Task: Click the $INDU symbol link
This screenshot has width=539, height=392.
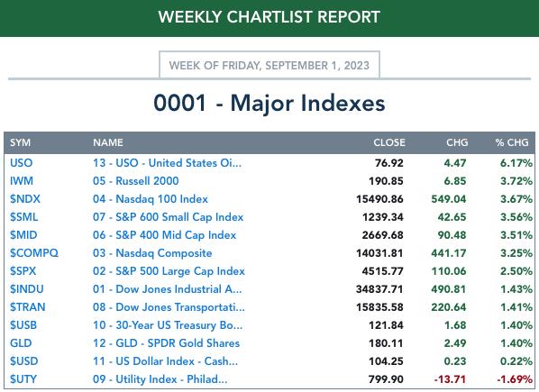Action: (x=27, y=289)
